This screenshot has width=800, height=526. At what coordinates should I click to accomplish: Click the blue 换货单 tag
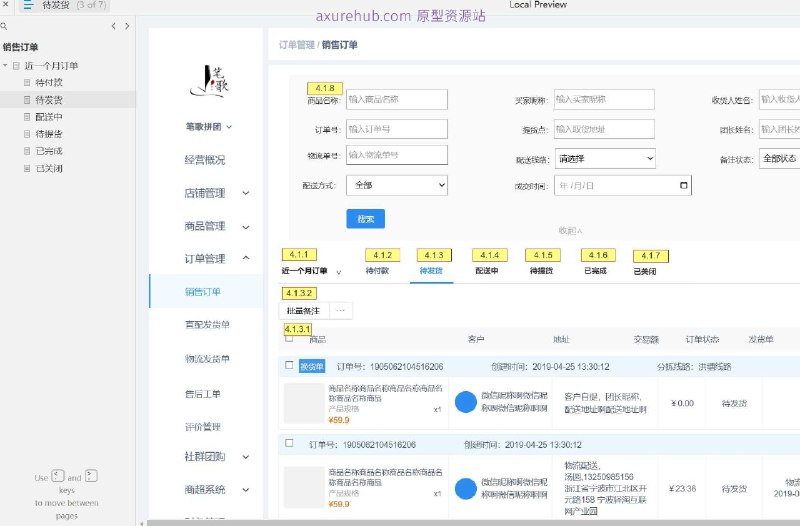point(312,366)
